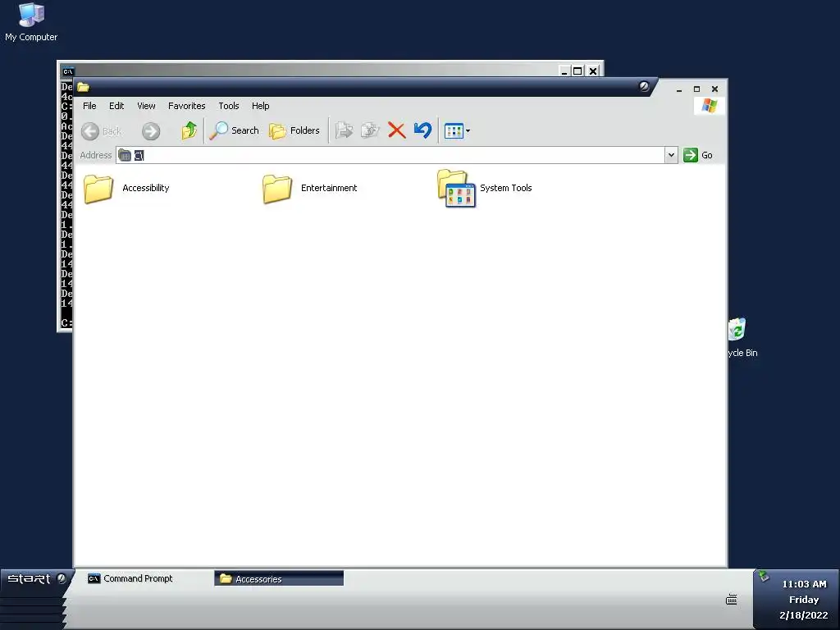Click the address bar folder icon

click(125, 155)
